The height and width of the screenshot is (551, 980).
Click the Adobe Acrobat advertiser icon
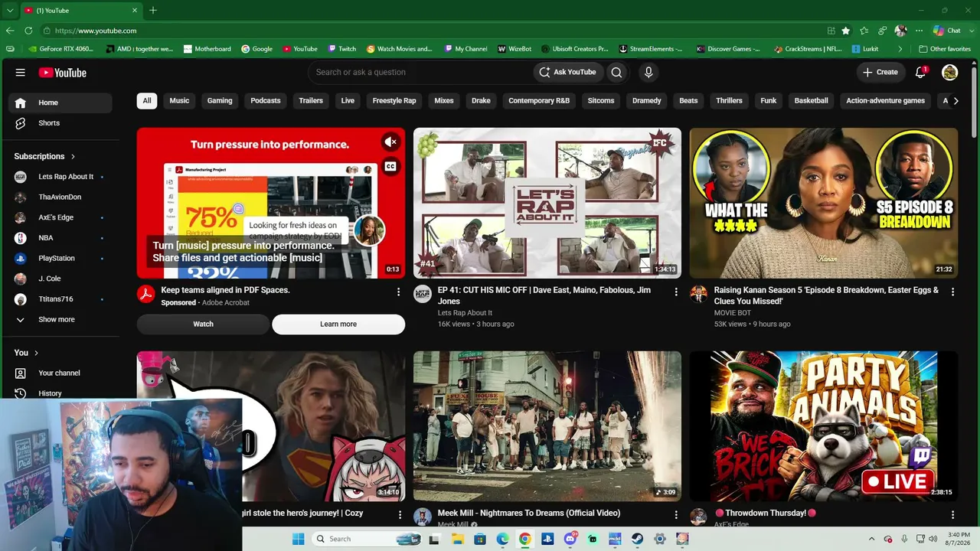coord(146,294)
